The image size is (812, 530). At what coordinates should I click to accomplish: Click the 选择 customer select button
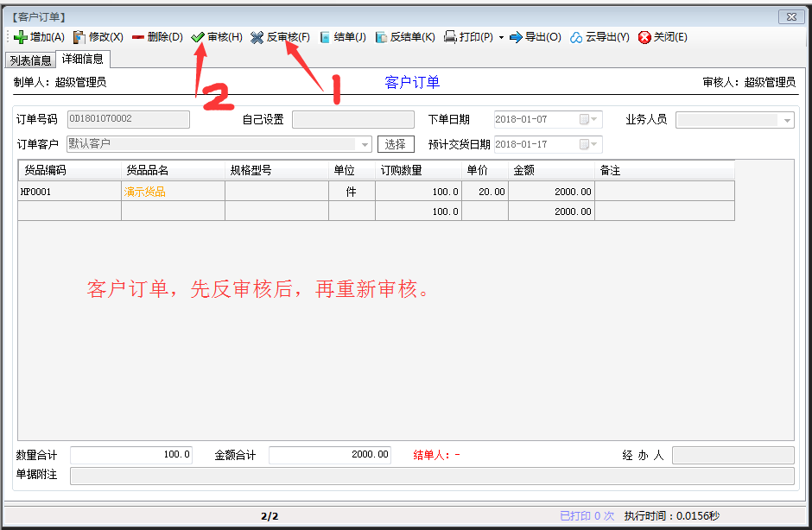[396, 143]
